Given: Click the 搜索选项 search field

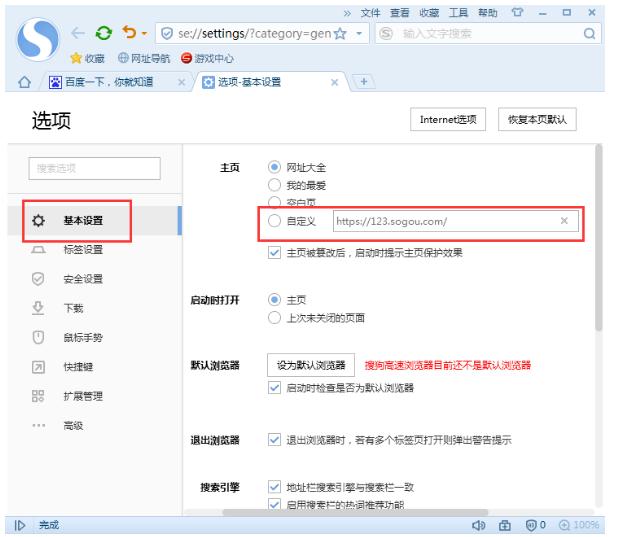Looking at the screenshot, I should click(x=92, y=169).
